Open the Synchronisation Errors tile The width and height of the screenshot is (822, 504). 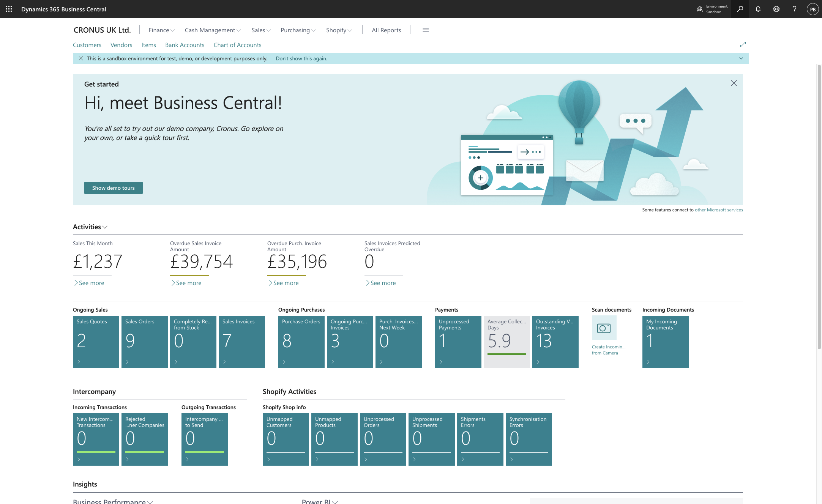[x=529, y=439]
